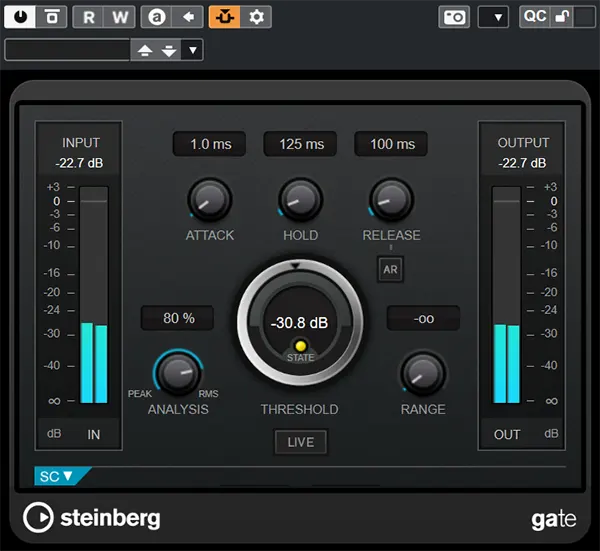
Task: Toggle the LIVE mode button
Action: (x=301, y=442)
